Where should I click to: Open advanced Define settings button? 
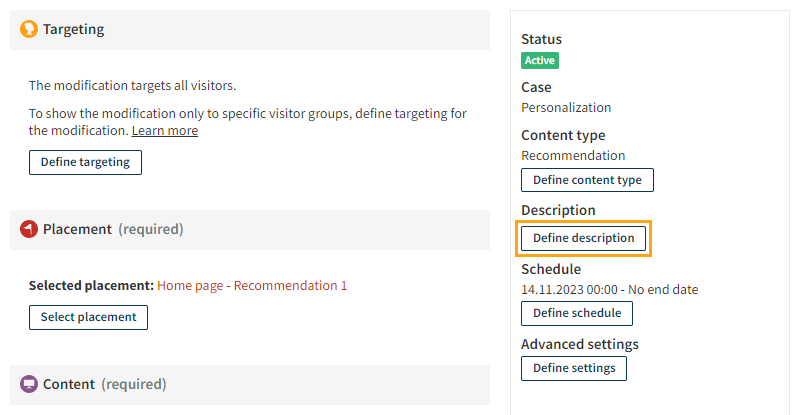click(574, 368)
